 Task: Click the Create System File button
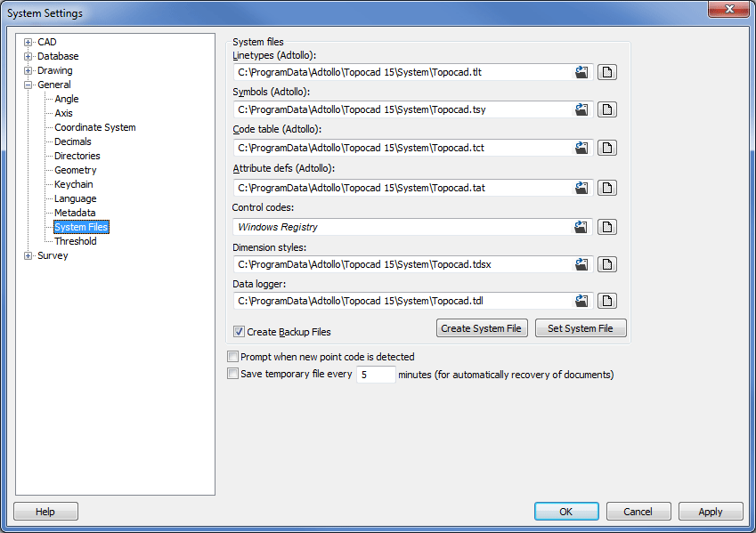point(481,328)
